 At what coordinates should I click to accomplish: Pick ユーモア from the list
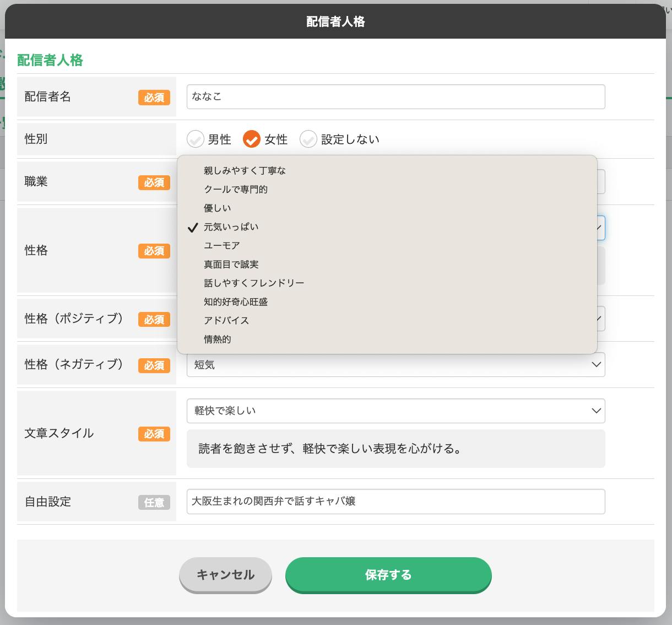pos(221,246)
